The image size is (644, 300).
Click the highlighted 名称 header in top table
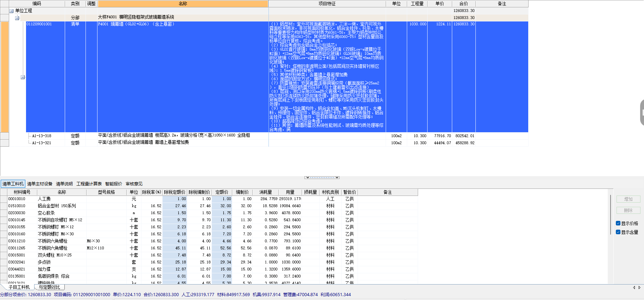click(x=183, y=4)
